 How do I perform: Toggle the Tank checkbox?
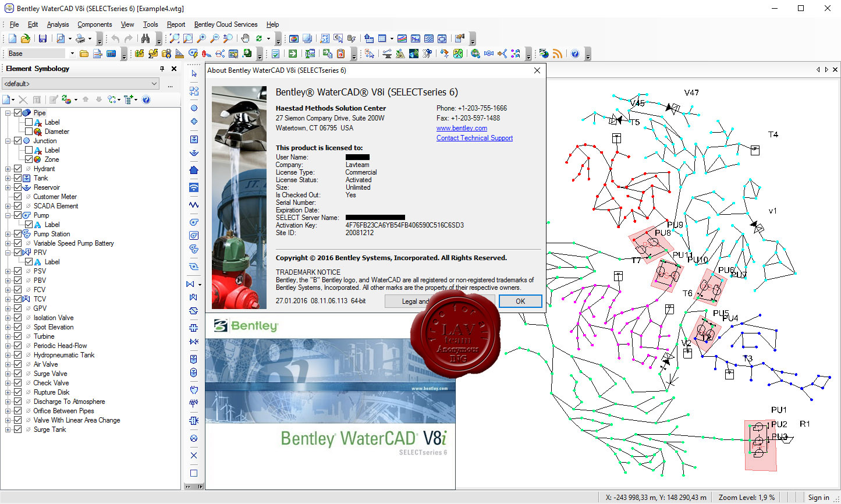[17, 178]
